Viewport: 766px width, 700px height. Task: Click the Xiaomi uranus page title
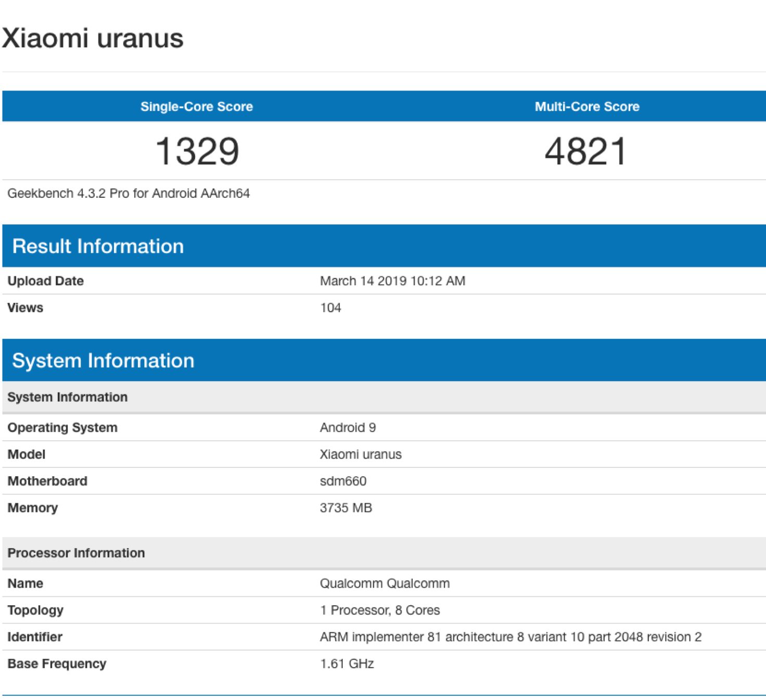click(93, 39)
